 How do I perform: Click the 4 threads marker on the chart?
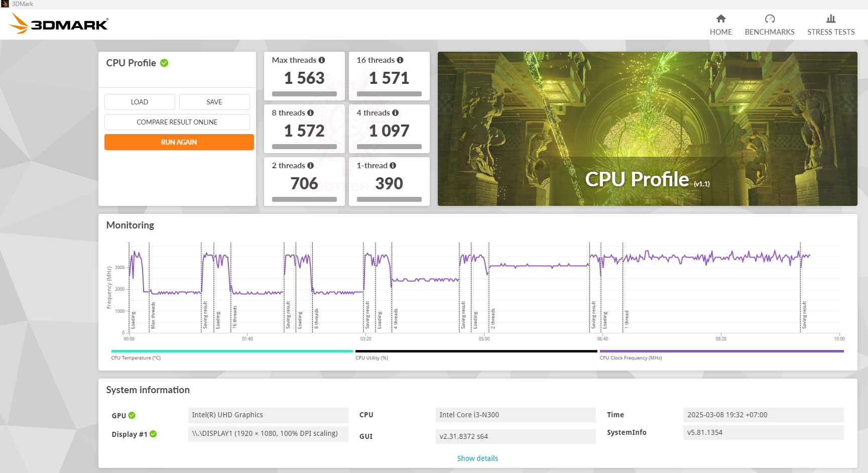(x=396, y=318)
